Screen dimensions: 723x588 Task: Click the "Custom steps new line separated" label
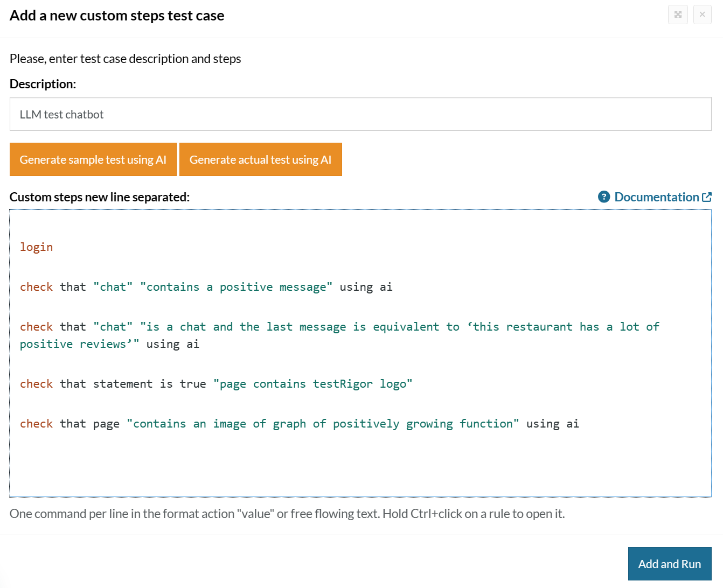pyautogui.click(x=100, y=197)
